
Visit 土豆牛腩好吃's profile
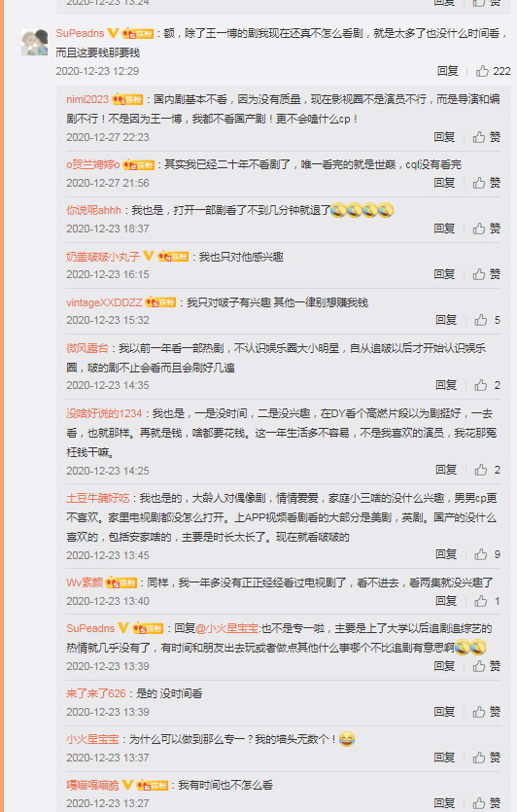pyautogui.click(x=98, y=498)
